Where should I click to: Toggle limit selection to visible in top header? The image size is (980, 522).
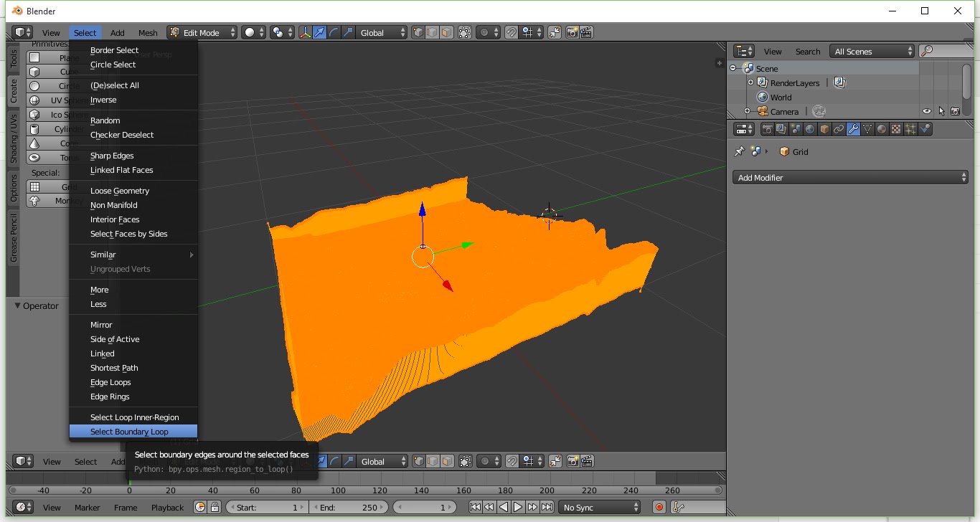click(464, 32)
